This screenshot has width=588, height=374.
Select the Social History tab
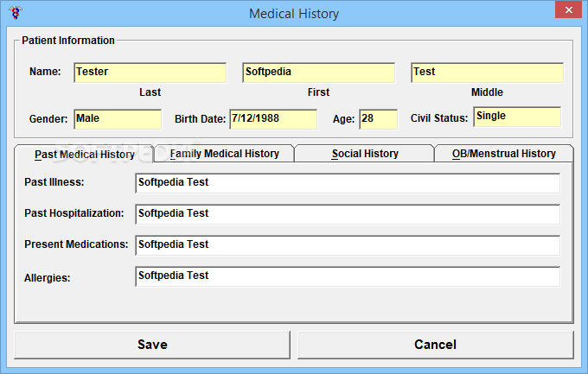(x=364, y=154)
